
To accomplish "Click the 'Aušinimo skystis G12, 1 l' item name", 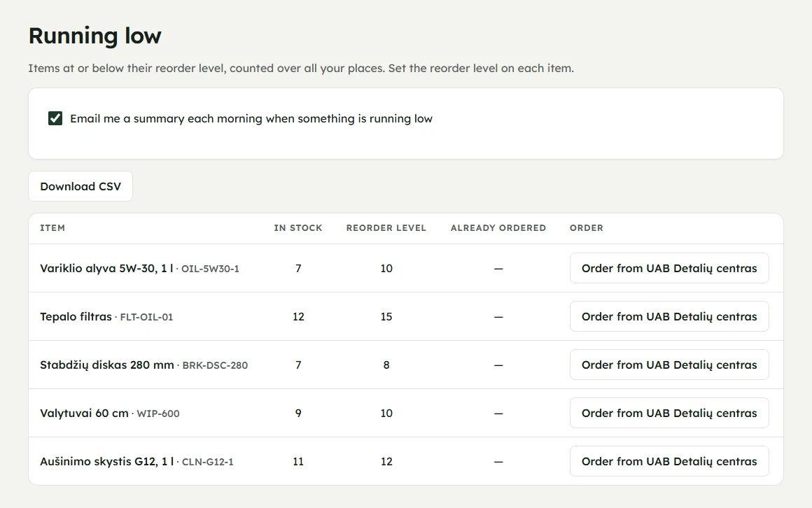I will tap(106, 461).
